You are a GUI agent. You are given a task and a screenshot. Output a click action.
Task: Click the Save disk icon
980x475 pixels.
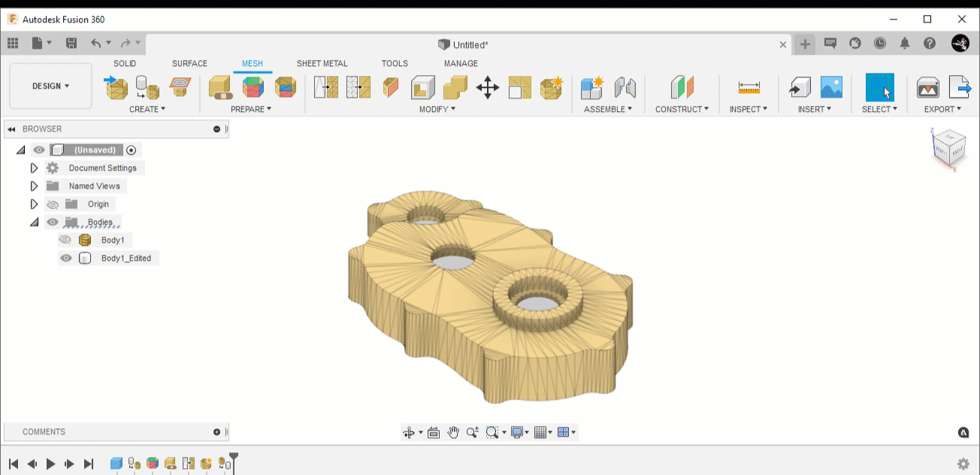[x=71, y=44]
